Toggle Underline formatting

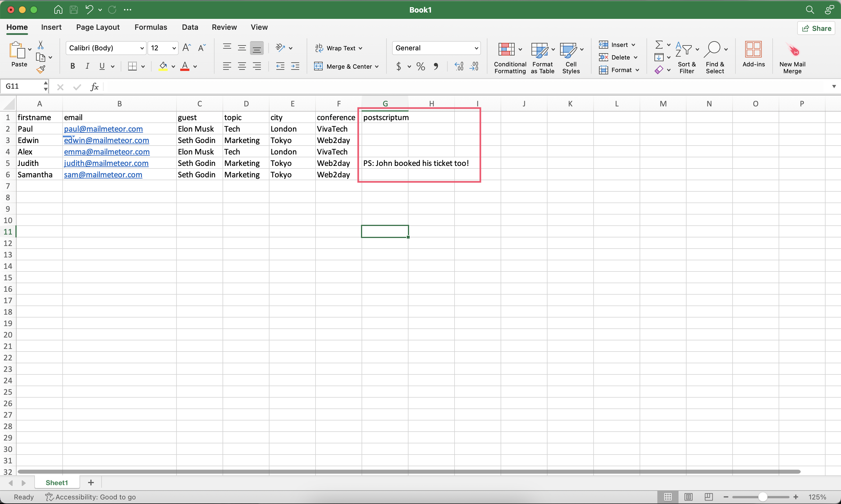tap(102, 66)
